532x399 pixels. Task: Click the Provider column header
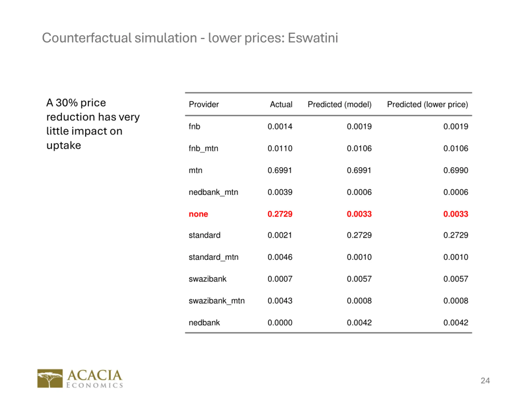[204, 104]
